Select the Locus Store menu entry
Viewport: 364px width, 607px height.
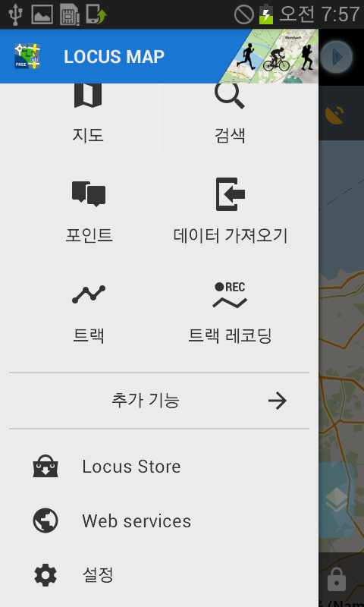click(x=159, y=466)
